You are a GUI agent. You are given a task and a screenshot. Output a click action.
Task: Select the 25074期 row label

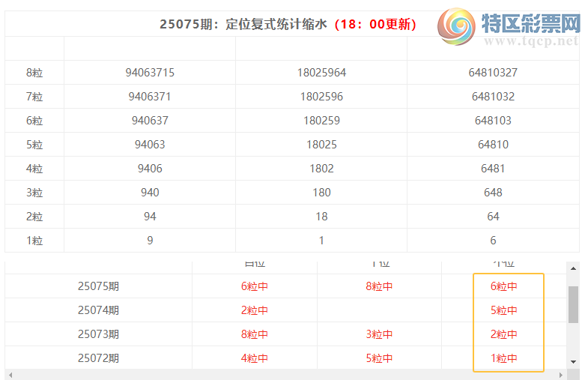click(x=98, y=310)
